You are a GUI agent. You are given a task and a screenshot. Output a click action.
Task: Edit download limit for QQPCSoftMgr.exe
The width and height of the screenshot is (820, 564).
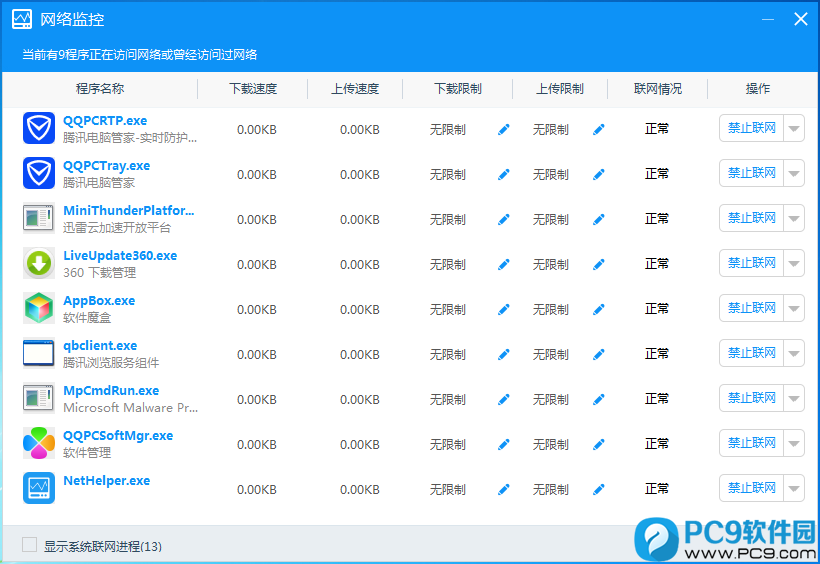click(x=504, y=444)
